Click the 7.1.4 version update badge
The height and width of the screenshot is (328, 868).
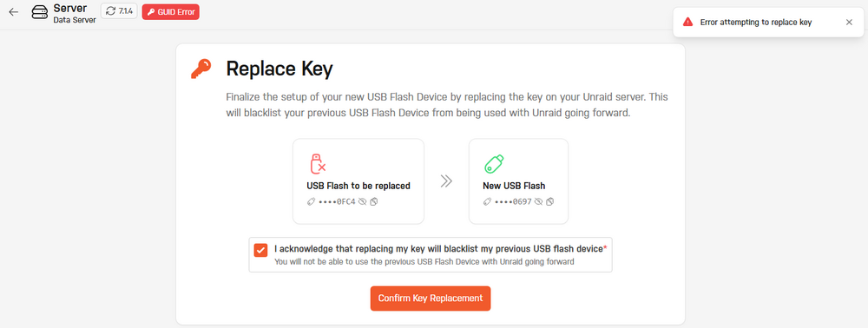[x=118, y=11]
